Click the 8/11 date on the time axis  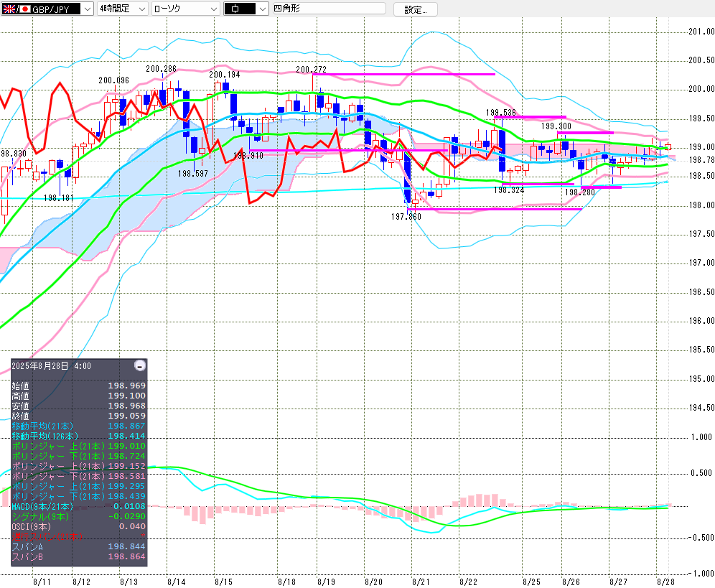pyautogui.click(x=42, y=582)
